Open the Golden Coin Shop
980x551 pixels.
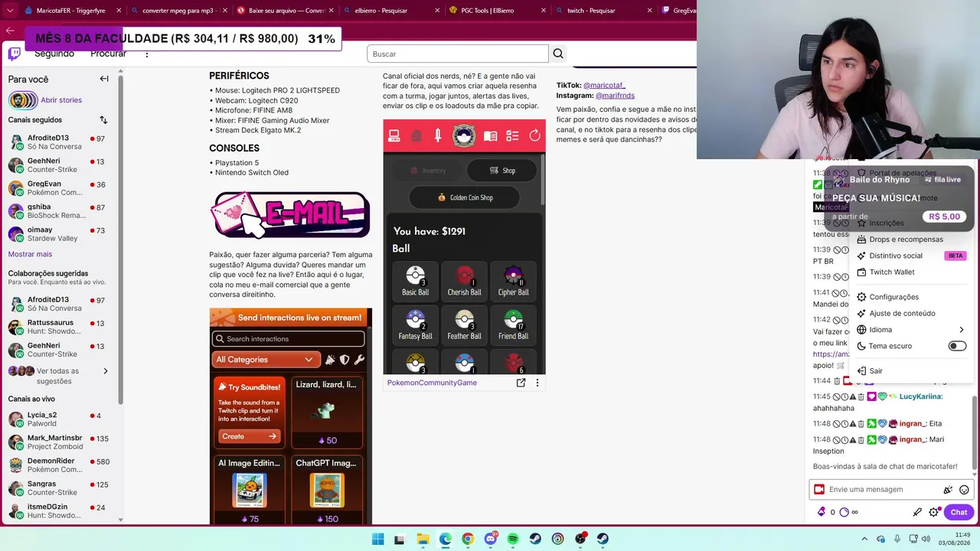(465, 197)
